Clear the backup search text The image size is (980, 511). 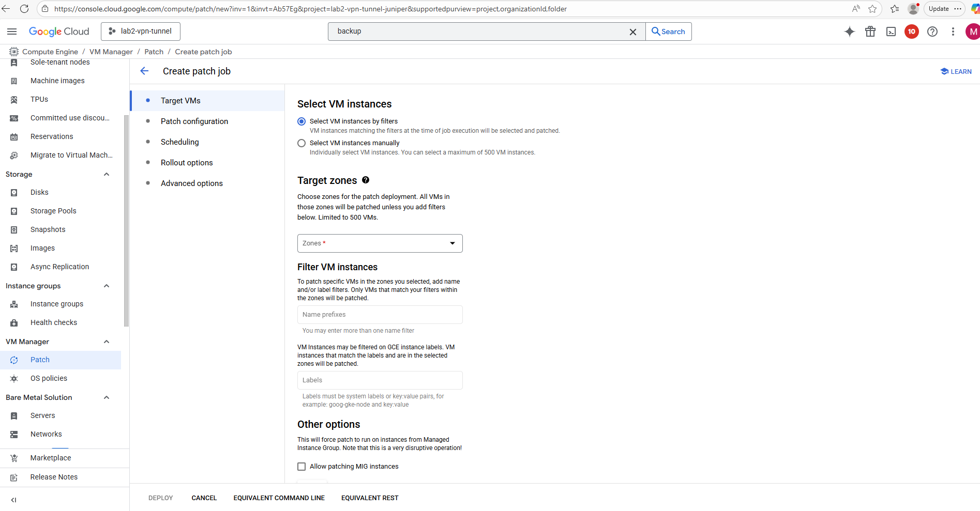[x=632, y=32]
